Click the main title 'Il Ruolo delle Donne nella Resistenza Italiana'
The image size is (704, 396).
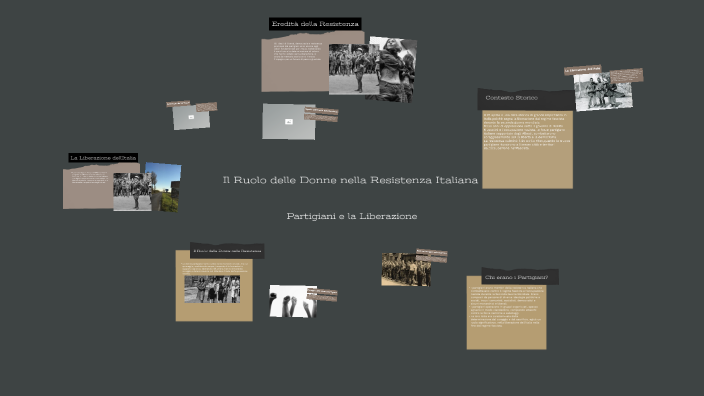click(350, 180)
